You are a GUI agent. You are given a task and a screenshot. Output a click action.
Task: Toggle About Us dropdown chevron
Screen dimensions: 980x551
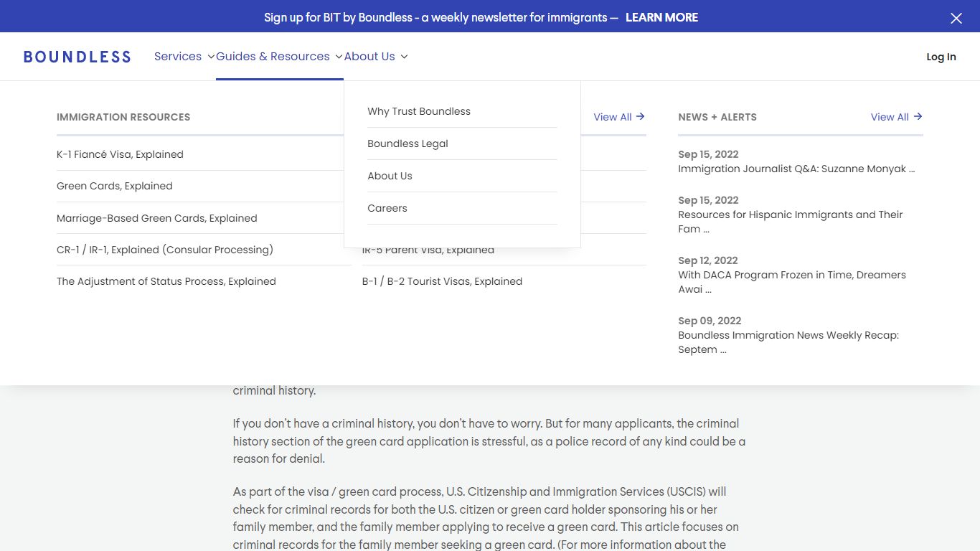pos(404,57)
